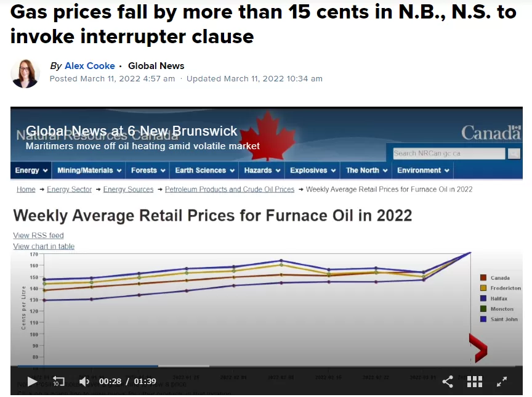Open The North dropdown

point(366,170)
